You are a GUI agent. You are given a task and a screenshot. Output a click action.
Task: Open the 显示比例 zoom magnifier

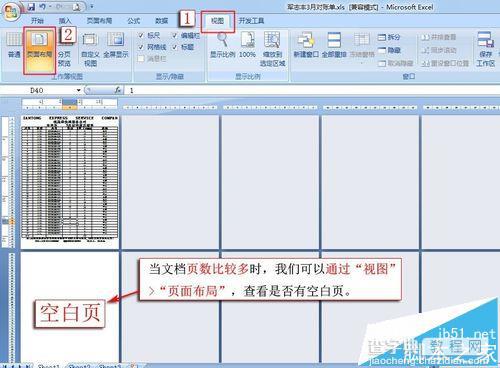223,46
